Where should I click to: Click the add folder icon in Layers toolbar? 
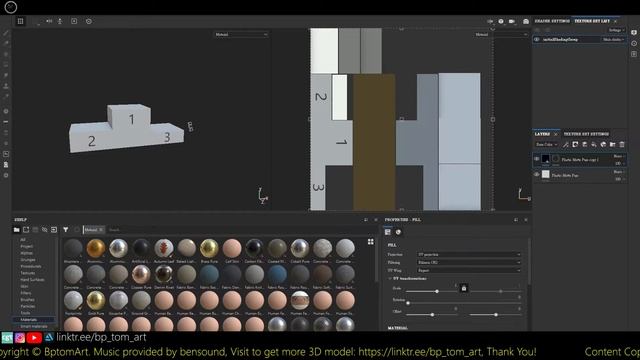[613, 144]
